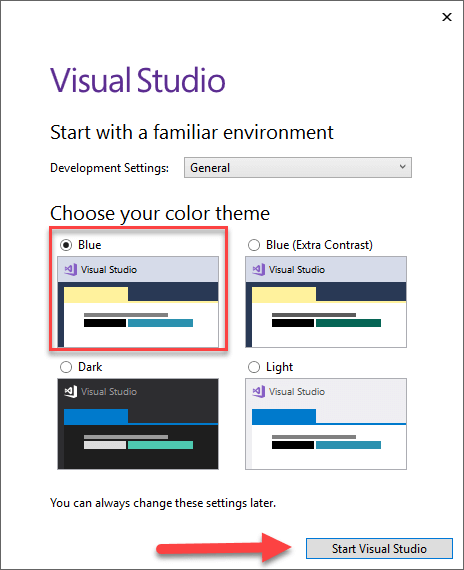Select the Blue theme radio button
This screenshot has height=570, width=464.
tap(66, 245)
